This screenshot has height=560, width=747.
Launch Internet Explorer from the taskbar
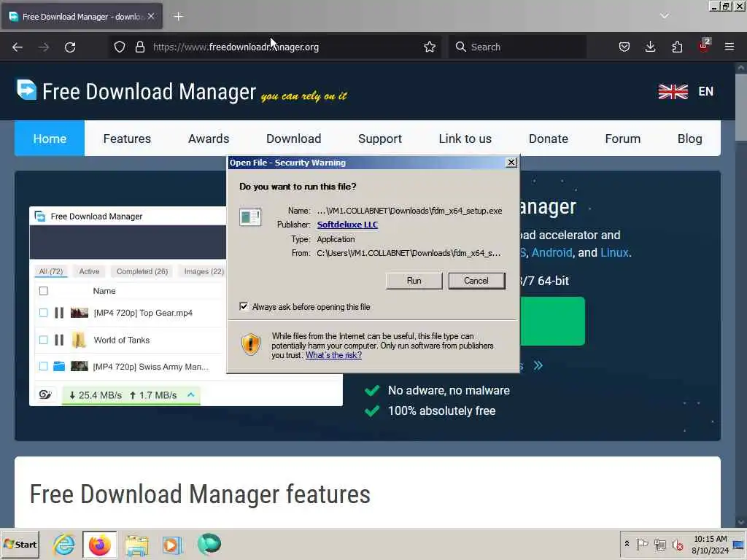click(x=63, y=544)
